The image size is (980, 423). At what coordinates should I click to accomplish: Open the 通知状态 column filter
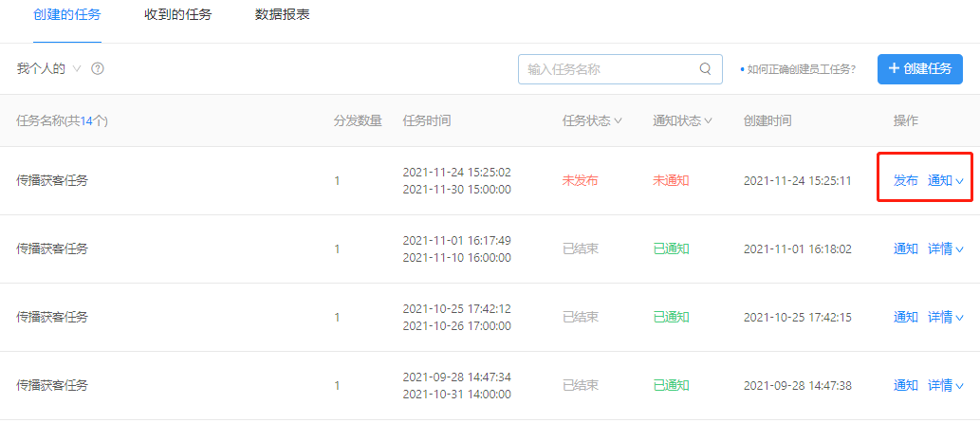682,120
